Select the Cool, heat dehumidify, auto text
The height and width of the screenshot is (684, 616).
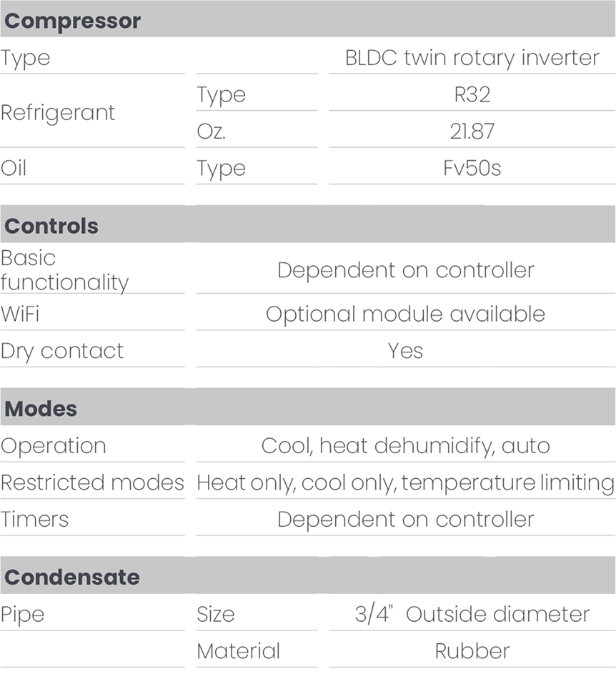coord(405,446)
